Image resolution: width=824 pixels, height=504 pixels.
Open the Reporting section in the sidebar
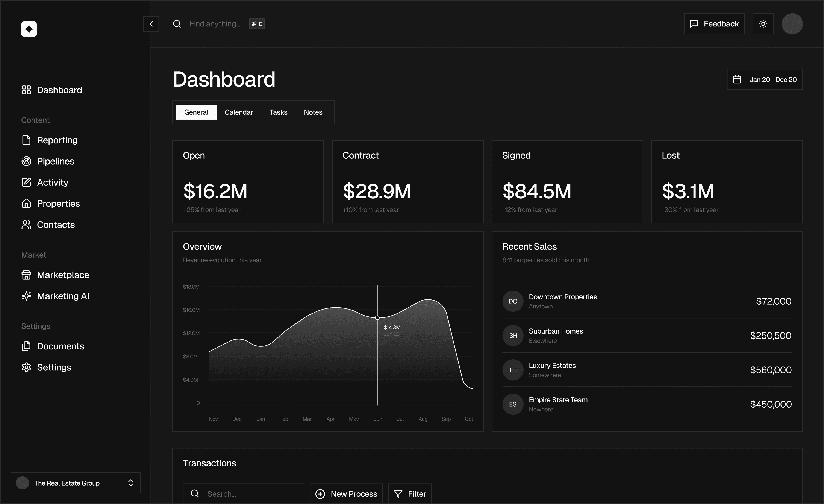click(57, 140)
